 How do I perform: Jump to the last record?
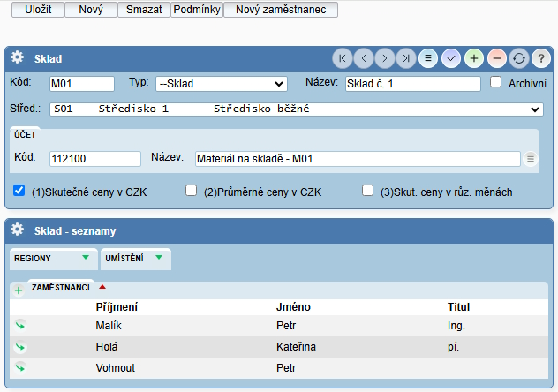406,57
